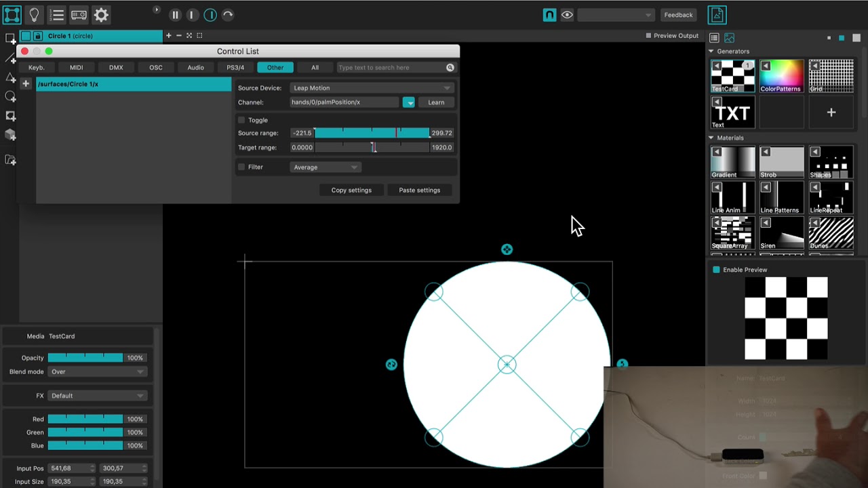Open the Filter Average dropdown

click(x=325, y=167)
